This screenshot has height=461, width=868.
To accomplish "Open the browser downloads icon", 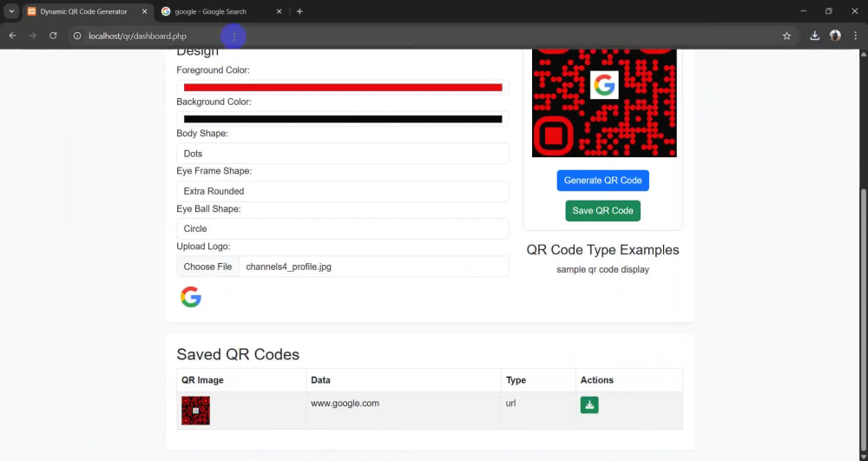I will pos(814,36).
